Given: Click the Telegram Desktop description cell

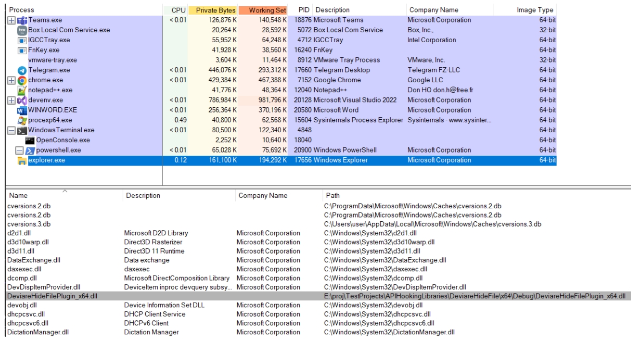Looking at the screenshot, I should (x=342, y=70).
